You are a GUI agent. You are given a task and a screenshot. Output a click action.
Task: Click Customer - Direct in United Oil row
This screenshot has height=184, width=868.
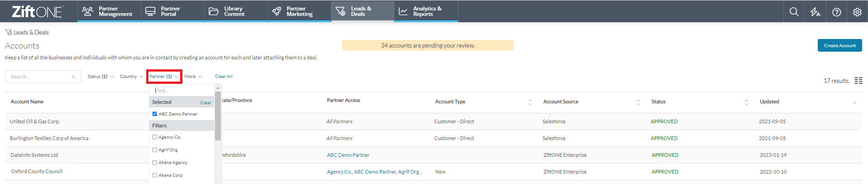click(454, 121)
